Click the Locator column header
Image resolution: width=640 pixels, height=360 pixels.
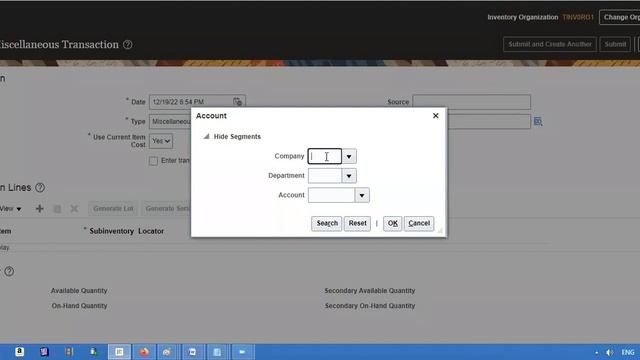click(151, 231)
